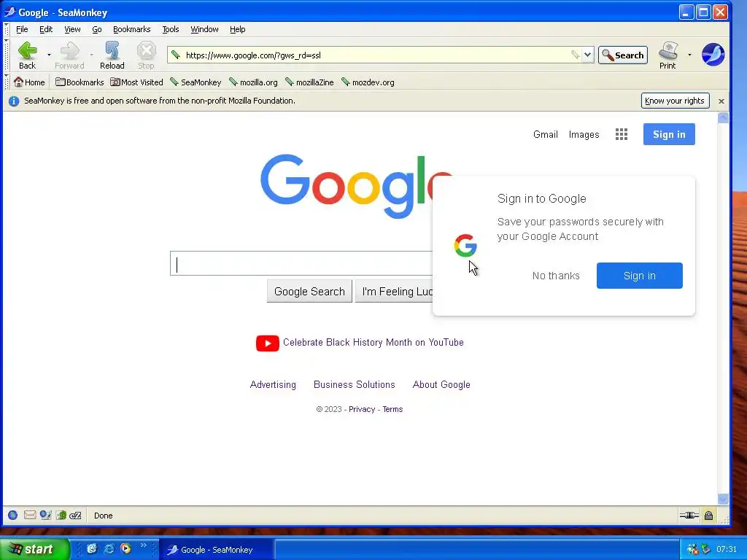This screenshot has height=560, width=747.
Task: Go back with the green Back arrow
Action: pyautogui.click(x=27, y=55)
